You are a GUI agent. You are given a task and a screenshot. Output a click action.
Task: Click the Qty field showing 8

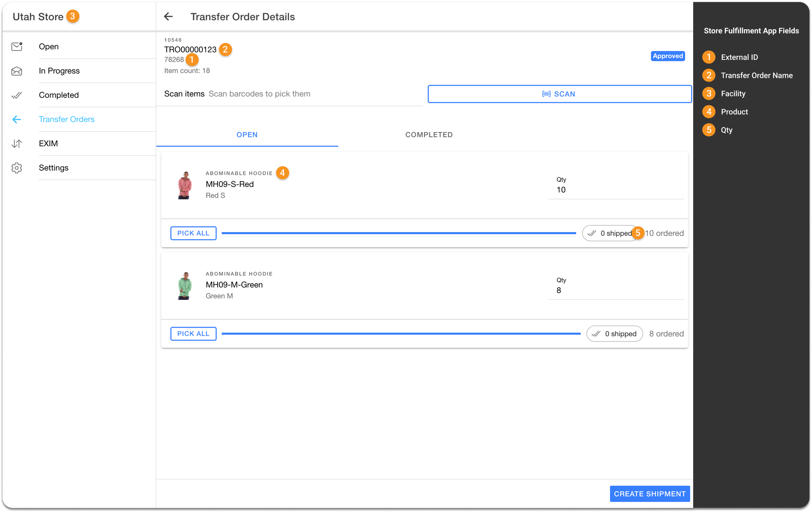pyautogui.click(x=615, y=290)
